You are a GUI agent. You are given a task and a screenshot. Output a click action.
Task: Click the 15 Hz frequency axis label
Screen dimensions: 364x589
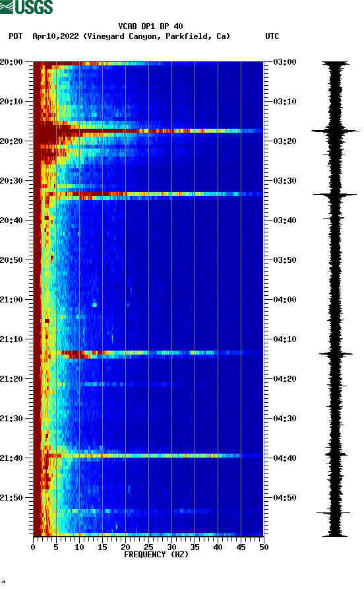(x=102, y=547)
